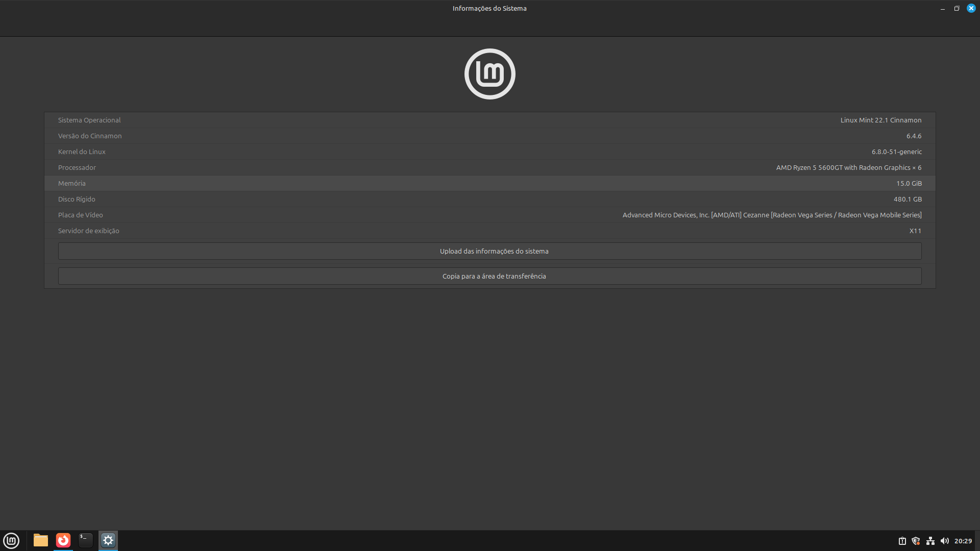The height and width of the screenshot is (551, 980).
Task: Minimize the Informações do Sistema window
Action: pyautogui.click(x=943, y=9)
